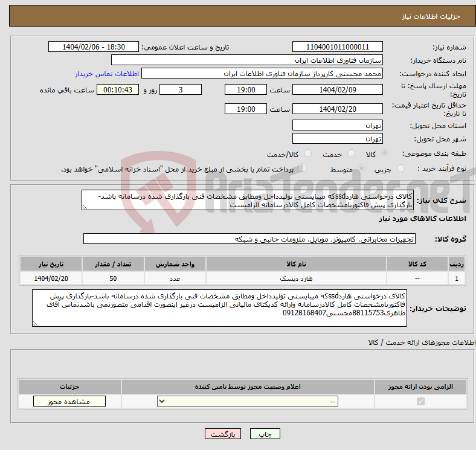Click the response deadline date 1404/02/09
This screenshot has height=450, width=476.
point(337,90)
